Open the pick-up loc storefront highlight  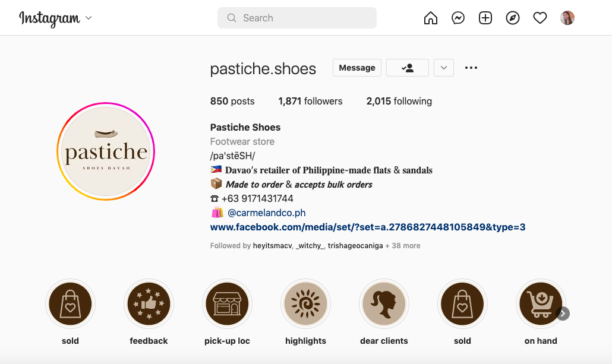tap(227, 304)
